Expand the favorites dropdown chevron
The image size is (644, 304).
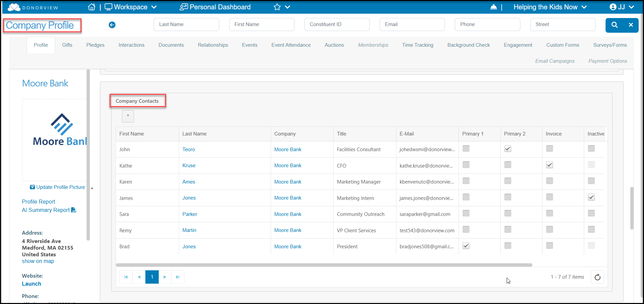point(287,7)
